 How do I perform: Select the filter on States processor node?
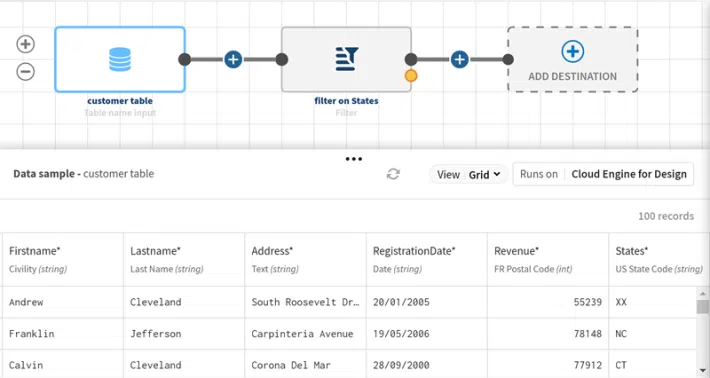pos(346,59)
